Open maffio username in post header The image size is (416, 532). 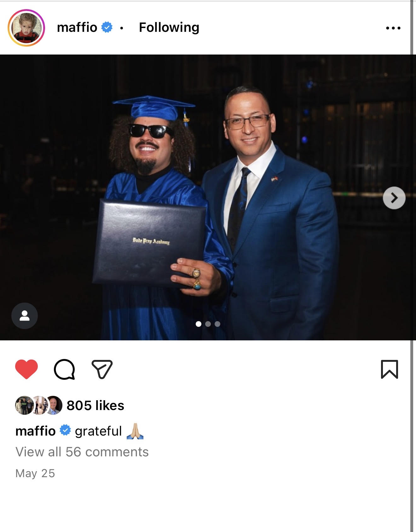[77, 27]
